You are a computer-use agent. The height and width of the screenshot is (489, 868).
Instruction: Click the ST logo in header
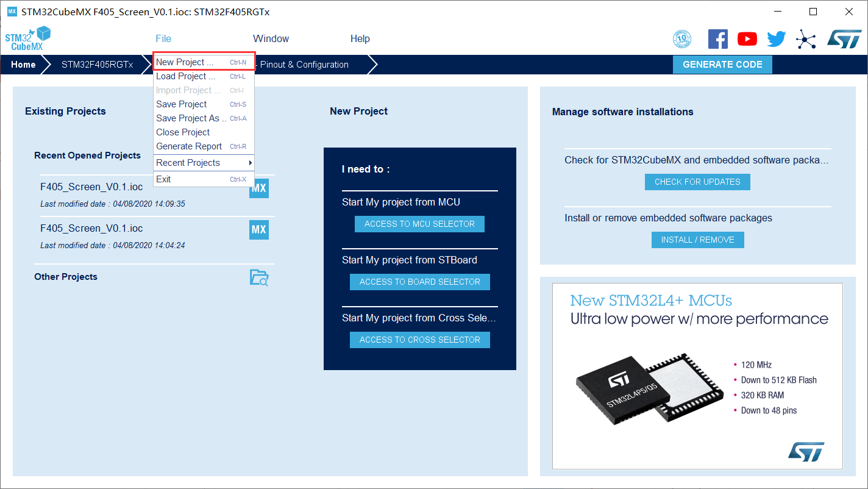(844, 39)
